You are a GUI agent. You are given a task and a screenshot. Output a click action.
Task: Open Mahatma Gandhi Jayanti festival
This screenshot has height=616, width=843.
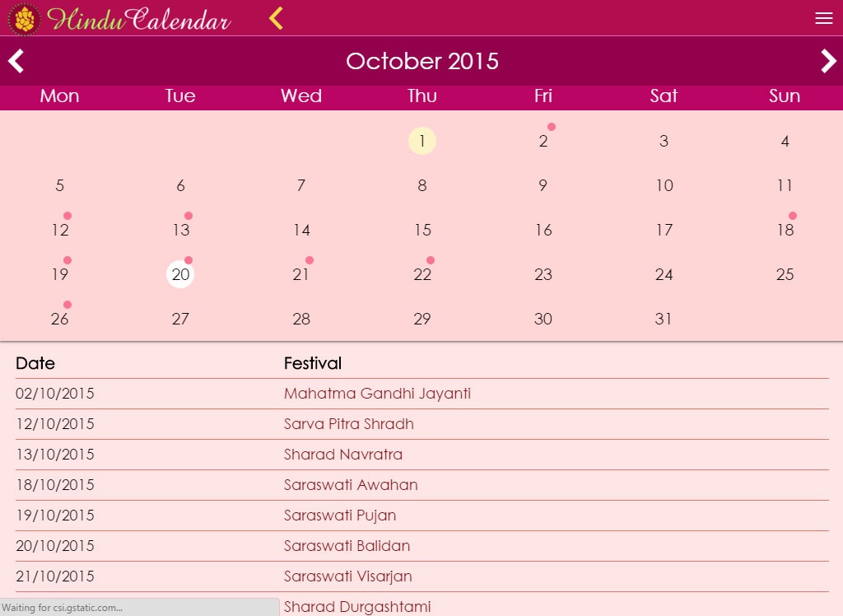377,394
